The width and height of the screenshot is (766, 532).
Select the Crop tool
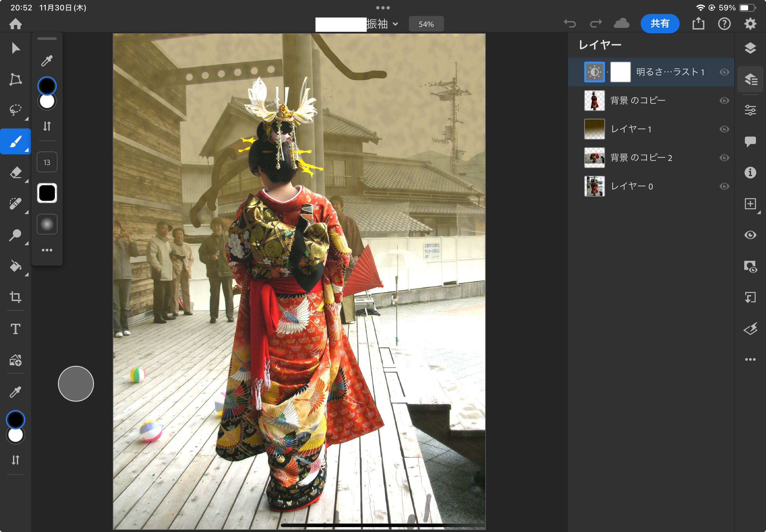tap(15, 297)
